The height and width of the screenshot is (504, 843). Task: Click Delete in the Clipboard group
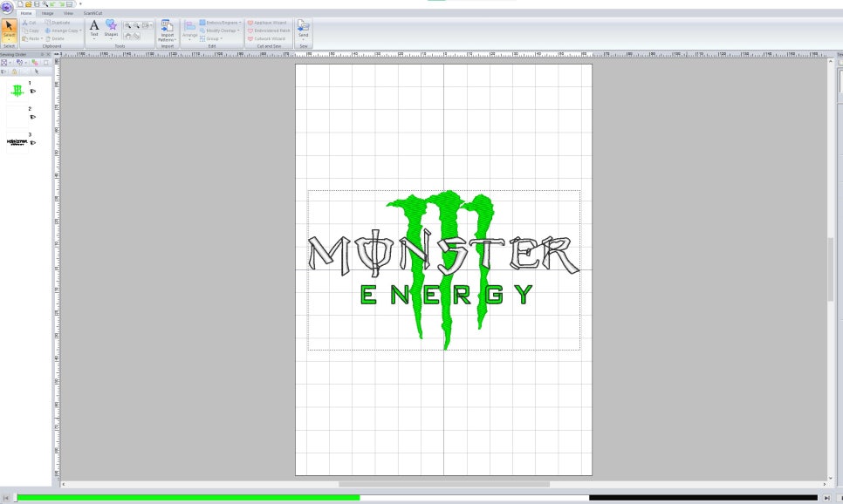tap(55, 38)
